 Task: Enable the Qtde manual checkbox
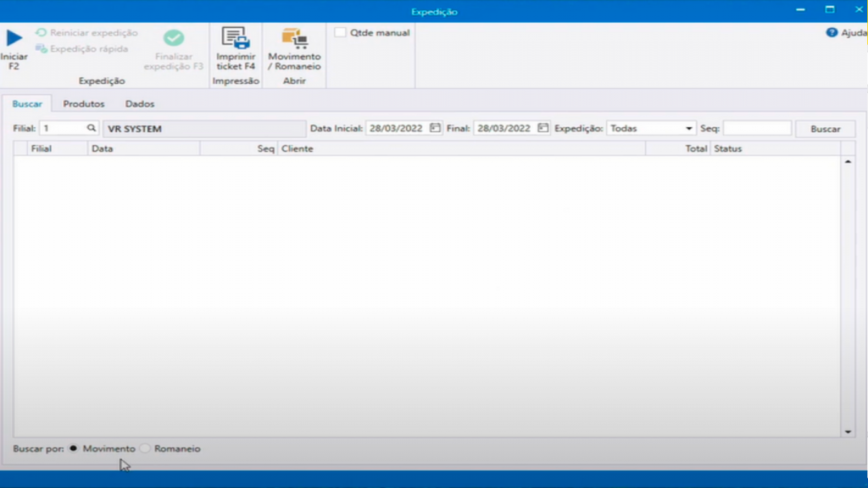340,33
